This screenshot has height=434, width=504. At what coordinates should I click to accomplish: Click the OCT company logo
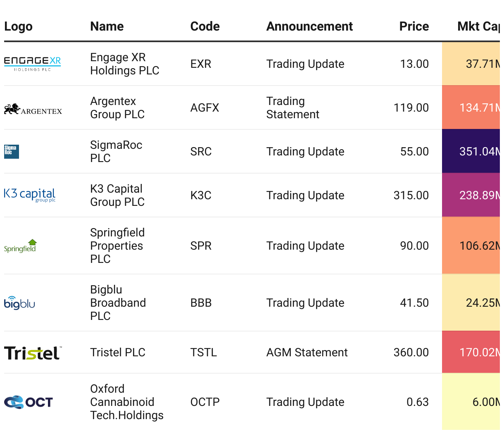point(29,402)
